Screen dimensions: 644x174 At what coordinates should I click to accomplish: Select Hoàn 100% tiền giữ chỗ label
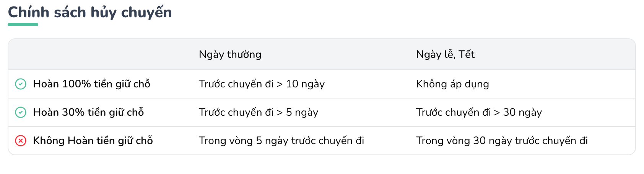coord(91,84)
